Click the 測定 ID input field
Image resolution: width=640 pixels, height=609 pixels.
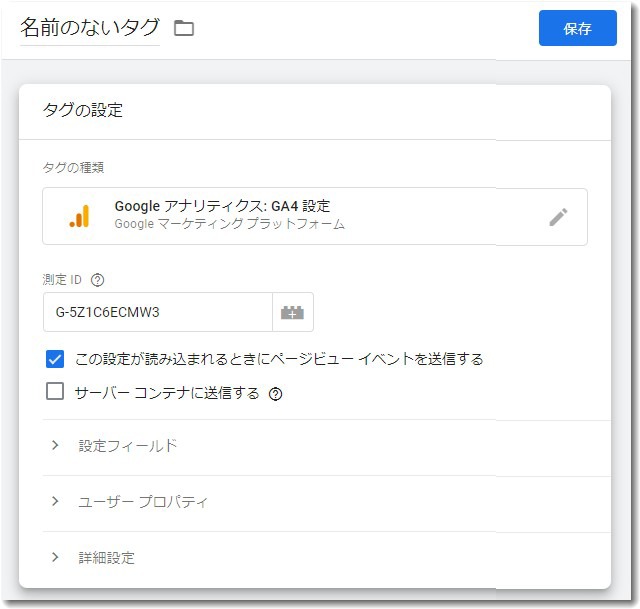pyautogui.click(x=158, y=312)
